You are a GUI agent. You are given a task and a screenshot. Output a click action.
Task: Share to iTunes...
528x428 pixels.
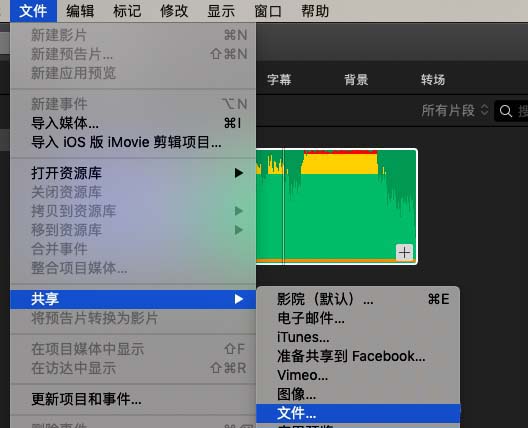click(x=358, y=337)
